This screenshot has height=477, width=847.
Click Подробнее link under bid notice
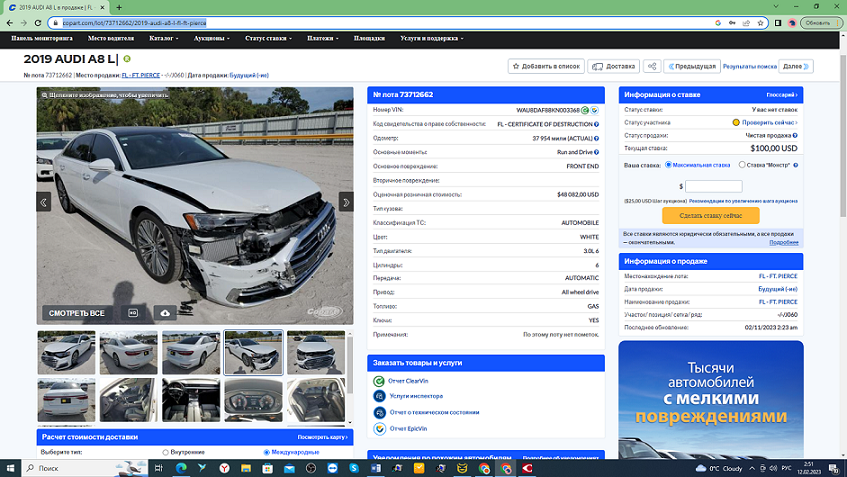784,243
